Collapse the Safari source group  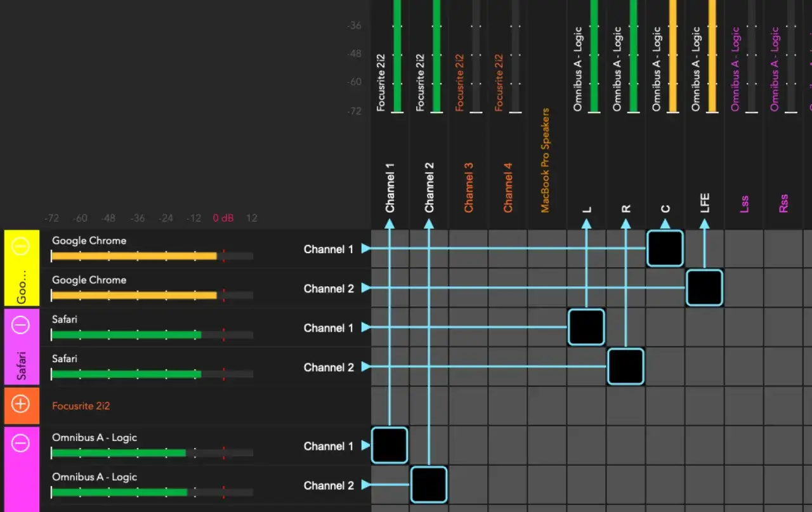coord(21,325)
